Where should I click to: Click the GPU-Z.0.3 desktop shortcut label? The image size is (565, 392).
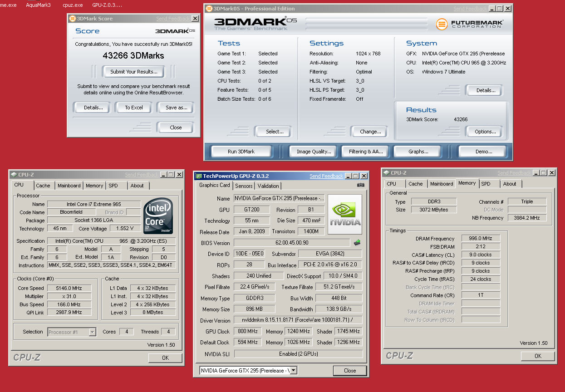tap(107, 5)
